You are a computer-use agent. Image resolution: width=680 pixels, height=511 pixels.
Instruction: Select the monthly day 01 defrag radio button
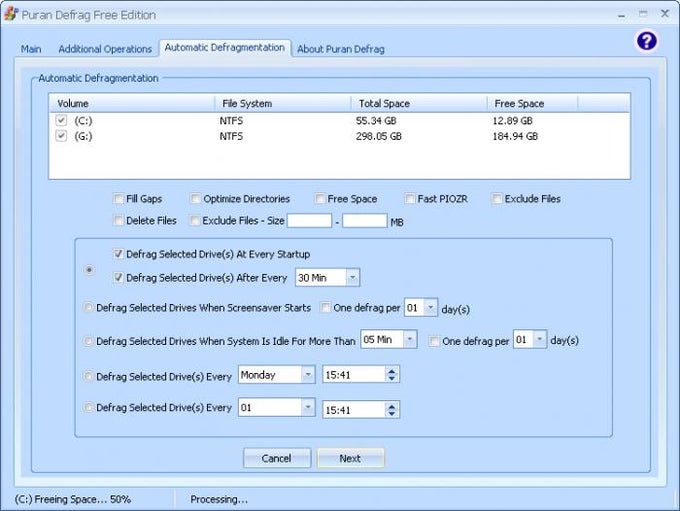(88, 407)
